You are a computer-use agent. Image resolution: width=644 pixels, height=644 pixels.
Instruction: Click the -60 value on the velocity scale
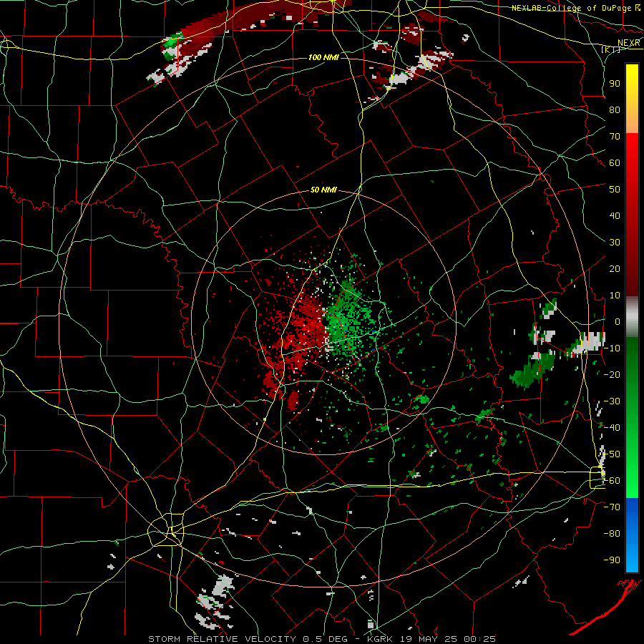pos(612,481)
